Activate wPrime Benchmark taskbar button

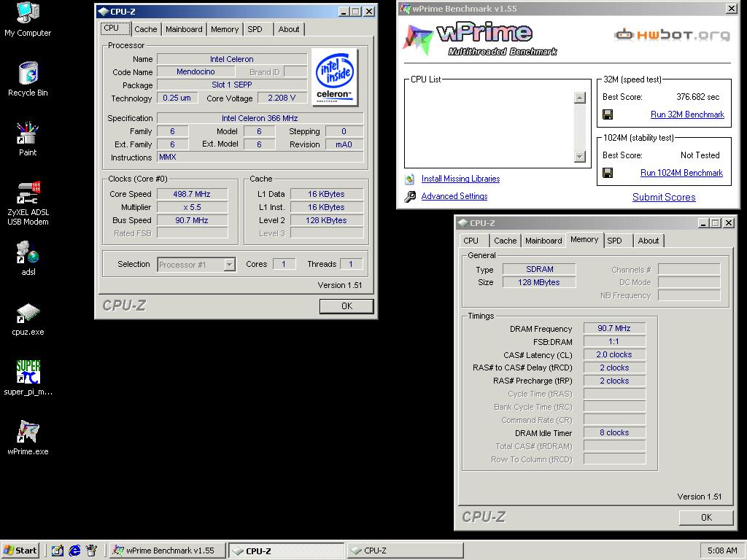168,551
